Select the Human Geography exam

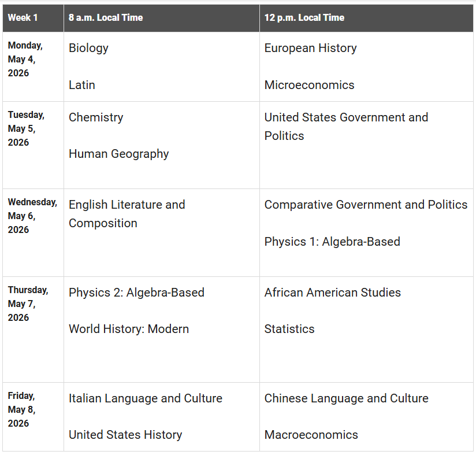[118, 154]
